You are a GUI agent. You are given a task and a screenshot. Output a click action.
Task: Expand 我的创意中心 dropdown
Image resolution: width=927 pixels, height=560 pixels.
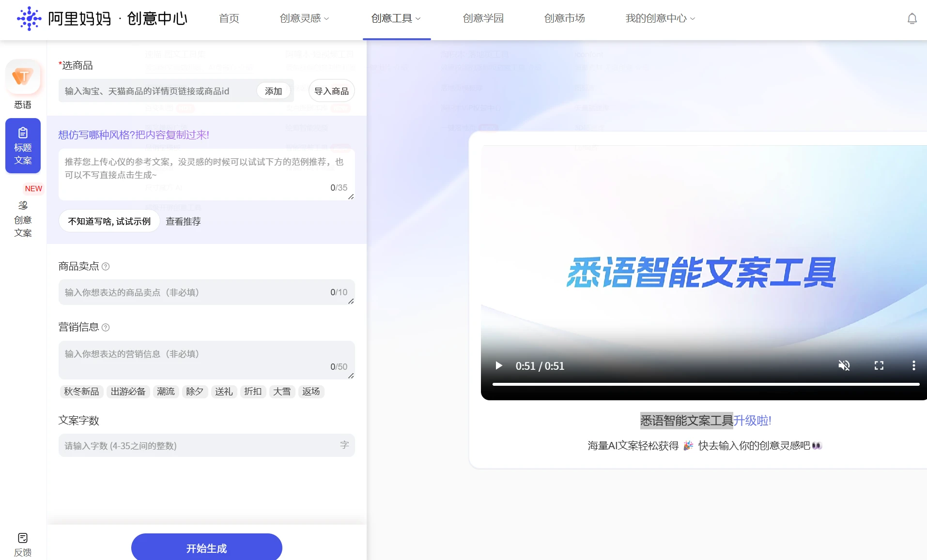click(660, 18)
